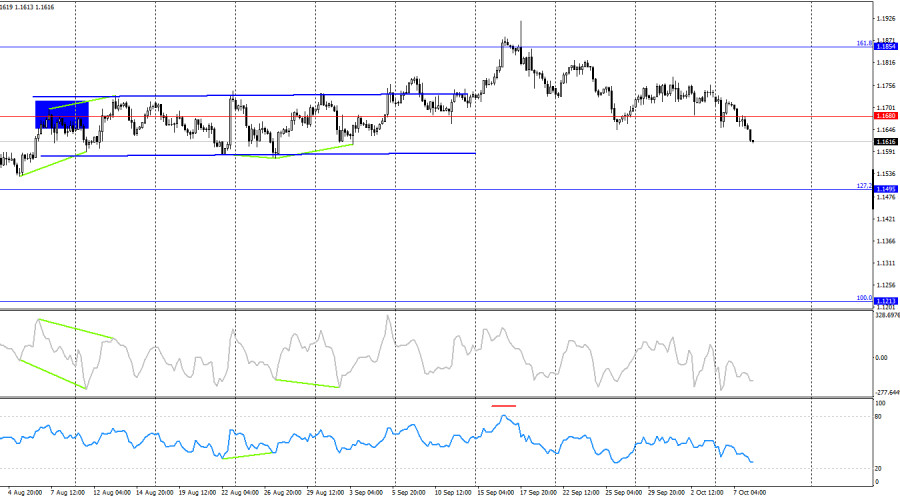Click the 22 Aug 04:00 time axis label
This screenshot has width=900, height=500.
pos(239,493)
